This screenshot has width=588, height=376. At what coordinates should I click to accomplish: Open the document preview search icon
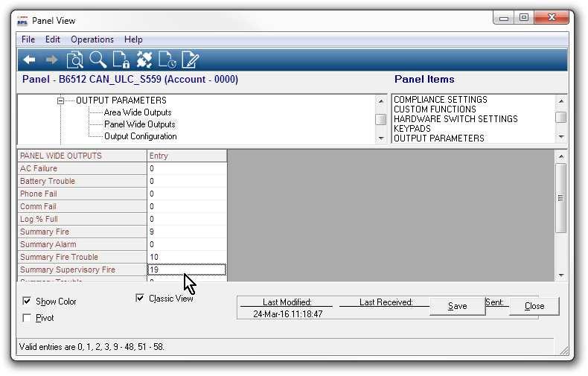click(x=74, y=60)
